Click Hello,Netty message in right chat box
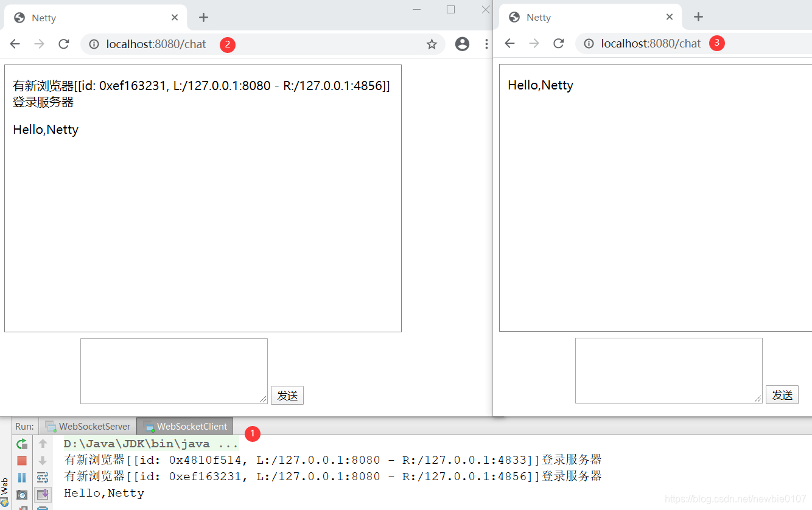 [x=541, y=85]
